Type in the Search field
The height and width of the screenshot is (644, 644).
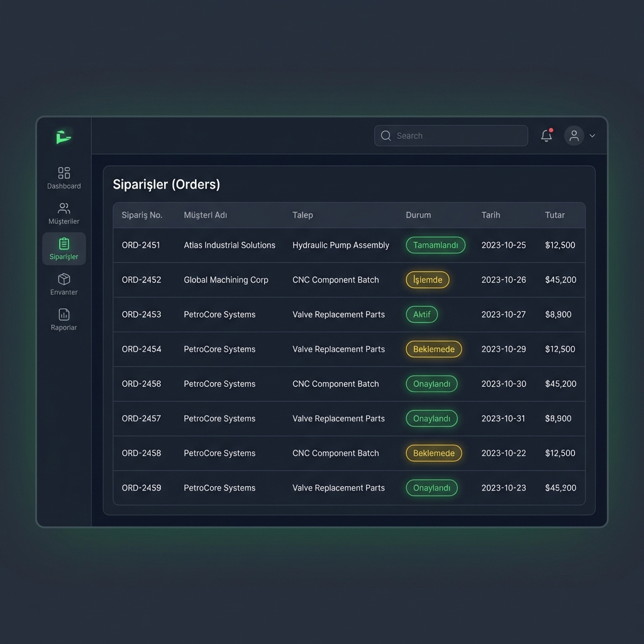coord(459,136)
